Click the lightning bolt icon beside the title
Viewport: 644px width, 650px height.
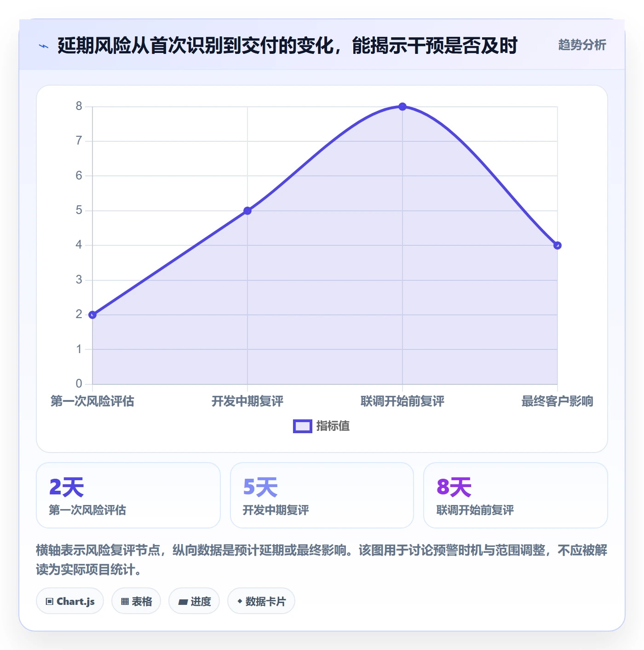point(44,46)
